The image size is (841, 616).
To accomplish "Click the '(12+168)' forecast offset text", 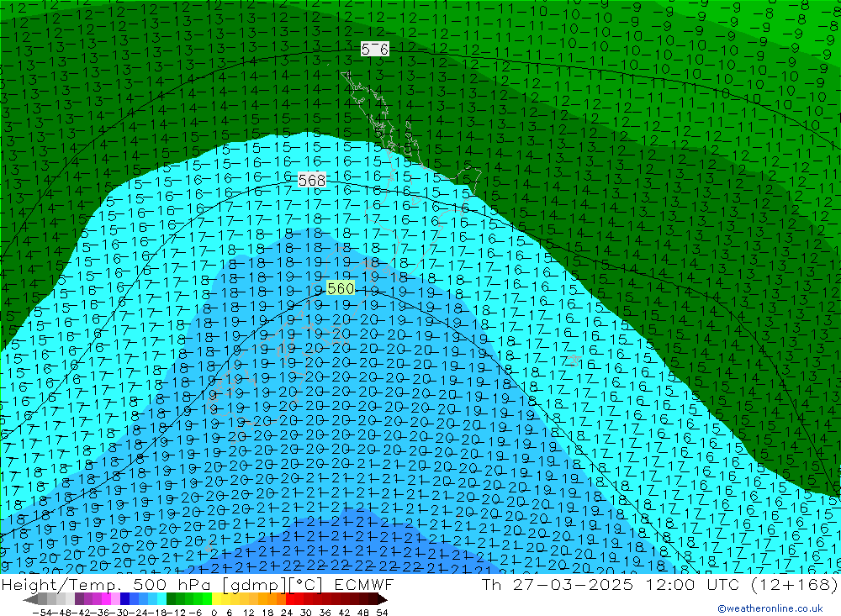I will [x=794, y=585].
